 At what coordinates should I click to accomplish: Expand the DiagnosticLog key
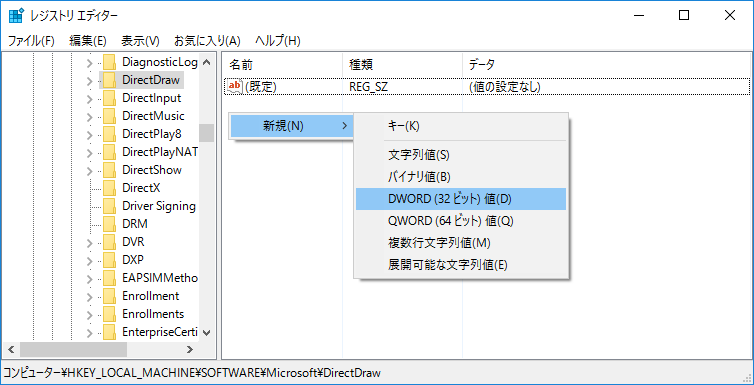tap(89, 62)
